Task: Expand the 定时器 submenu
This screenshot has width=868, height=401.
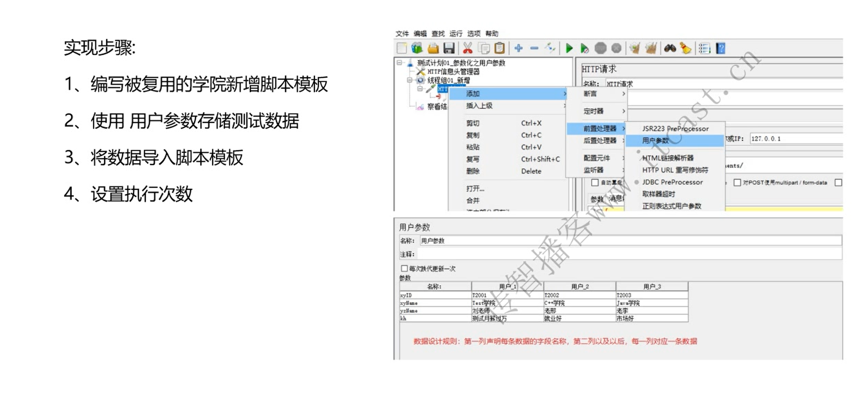Action: 596,111
